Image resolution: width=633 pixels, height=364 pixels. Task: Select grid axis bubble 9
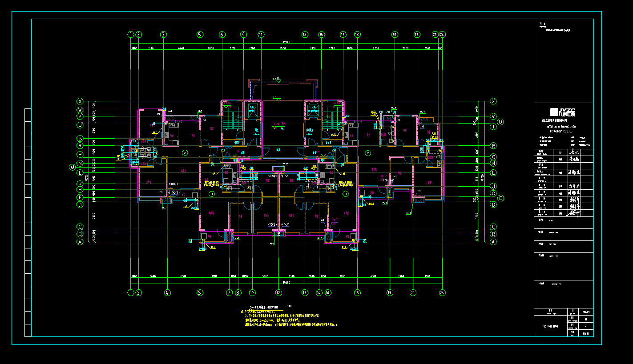243,34
